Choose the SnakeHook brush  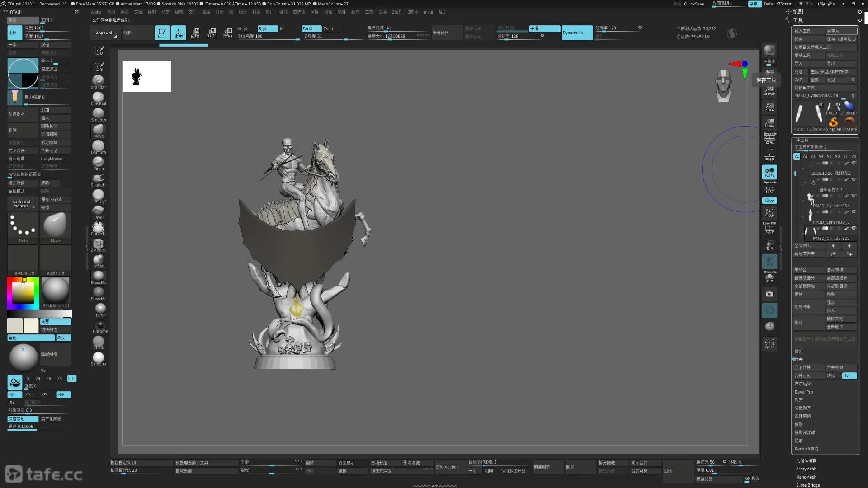pos(98,179)
